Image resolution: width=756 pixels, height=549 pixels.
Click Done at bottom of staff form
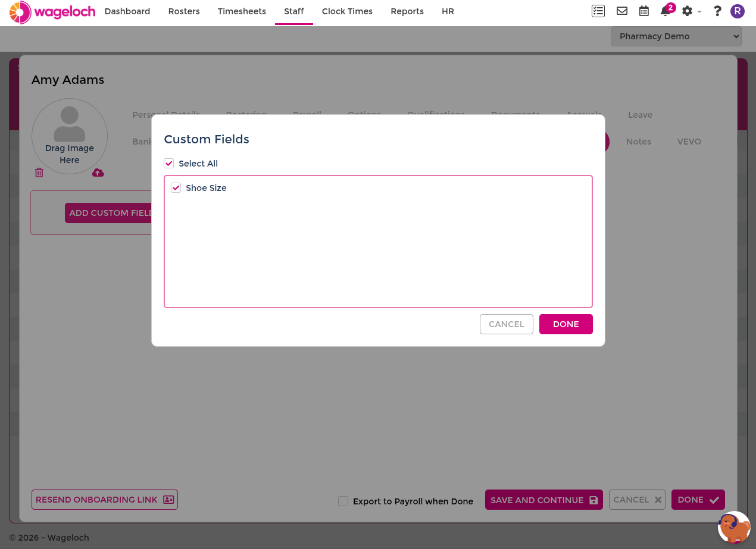tap(698, 500)
